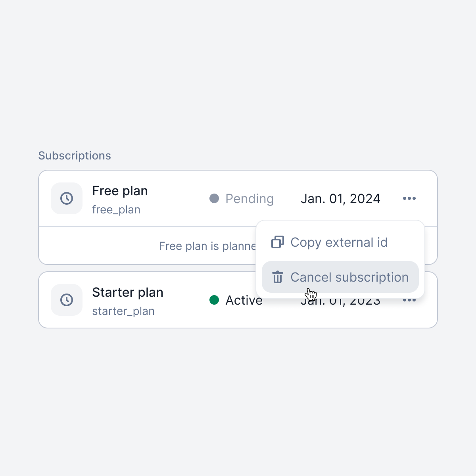Click the 'Free plan is planned' notice text

coord(207,246)
